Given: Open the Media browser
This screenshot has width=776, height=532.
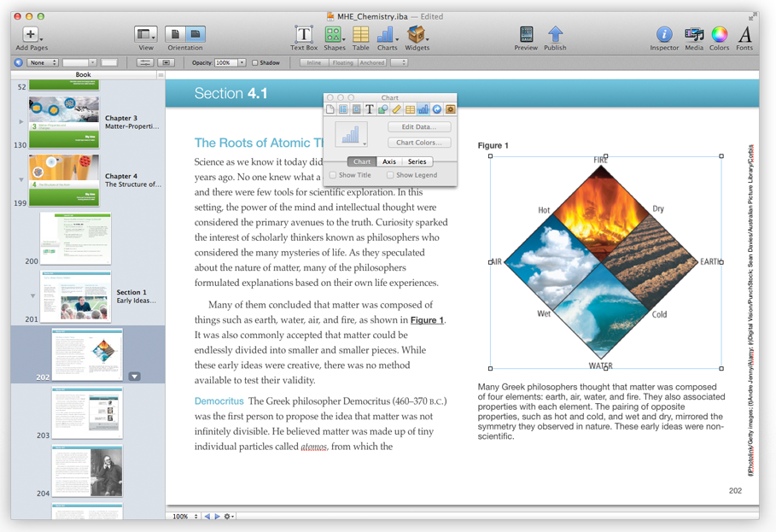Looking at the screenshot, I should coord(694,34).
